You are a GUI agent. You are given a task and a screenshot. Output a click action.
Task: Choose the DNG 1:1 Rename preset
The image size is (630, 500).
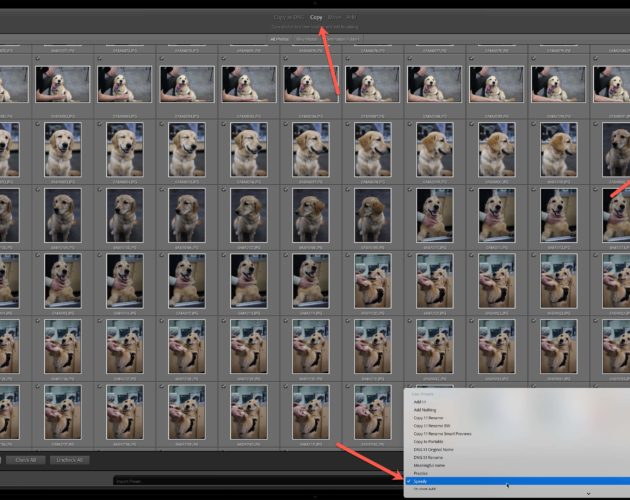pos(428,457)
